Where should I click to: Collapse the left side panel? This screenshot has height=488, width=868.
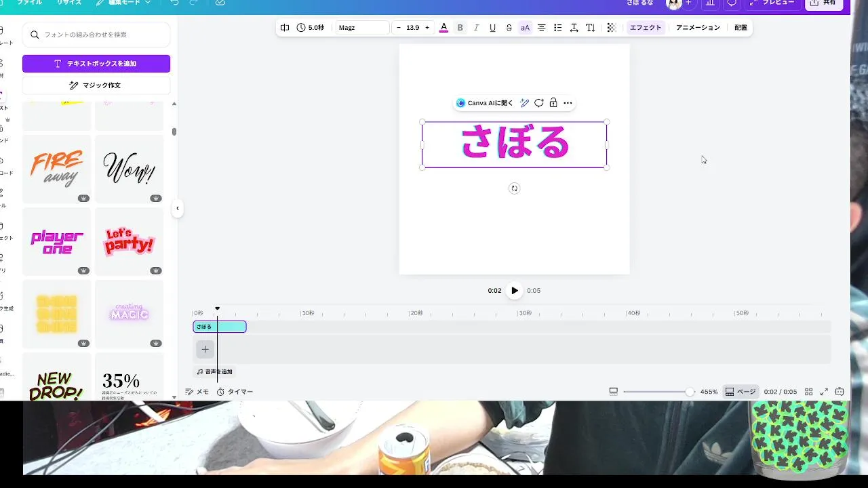(178, 208)
